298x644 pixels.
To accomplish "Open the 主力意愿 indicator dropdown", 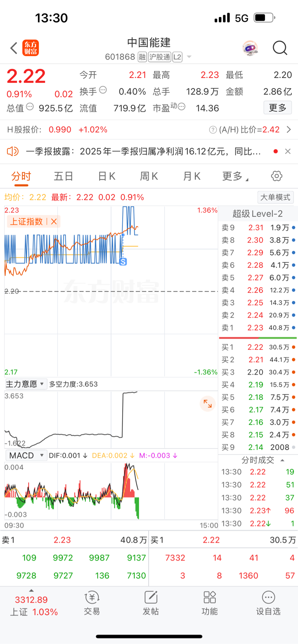I will pyautogui.click(x=26, y=384).
